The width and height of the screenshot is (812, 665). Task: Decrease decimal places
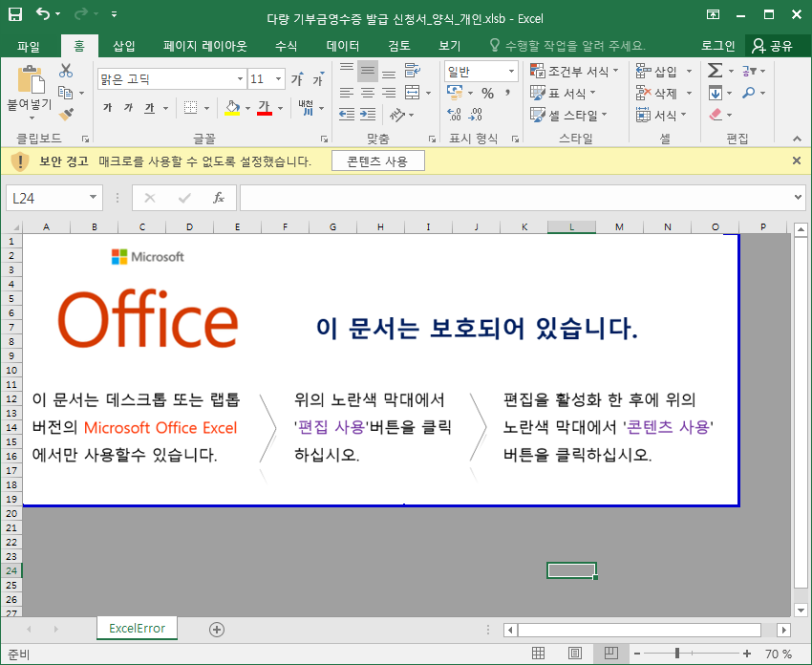coord(476,115)
